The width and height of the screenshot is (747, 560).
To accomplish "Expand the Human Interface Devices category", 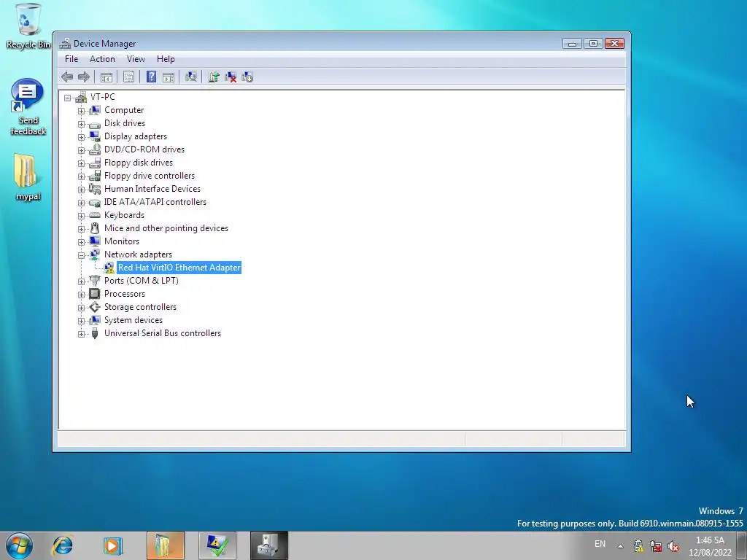I will [82, 190].
